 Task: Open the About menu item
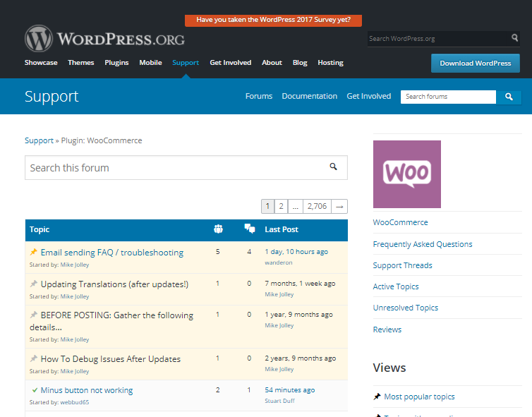(x=272, y=63)
